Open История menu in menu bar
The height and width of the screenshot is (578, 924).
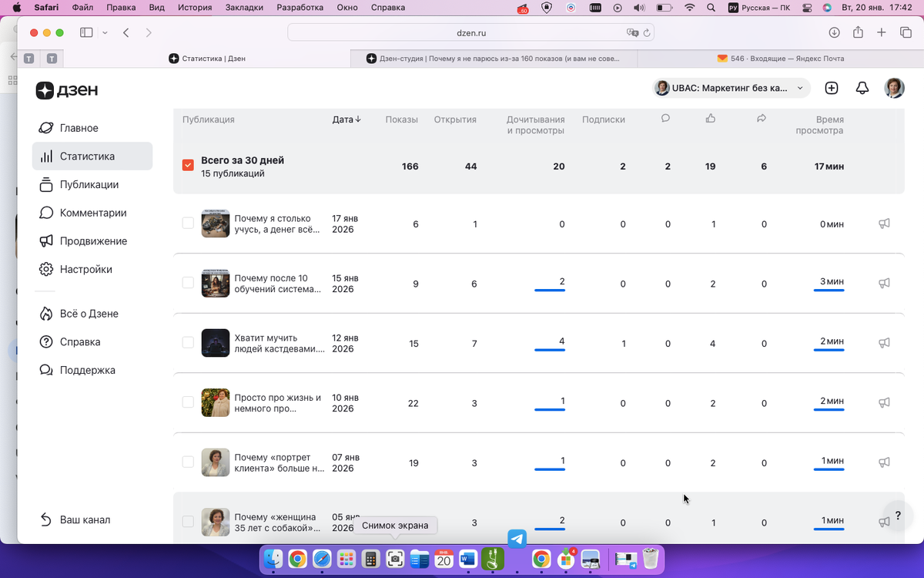tap(194, 8)
